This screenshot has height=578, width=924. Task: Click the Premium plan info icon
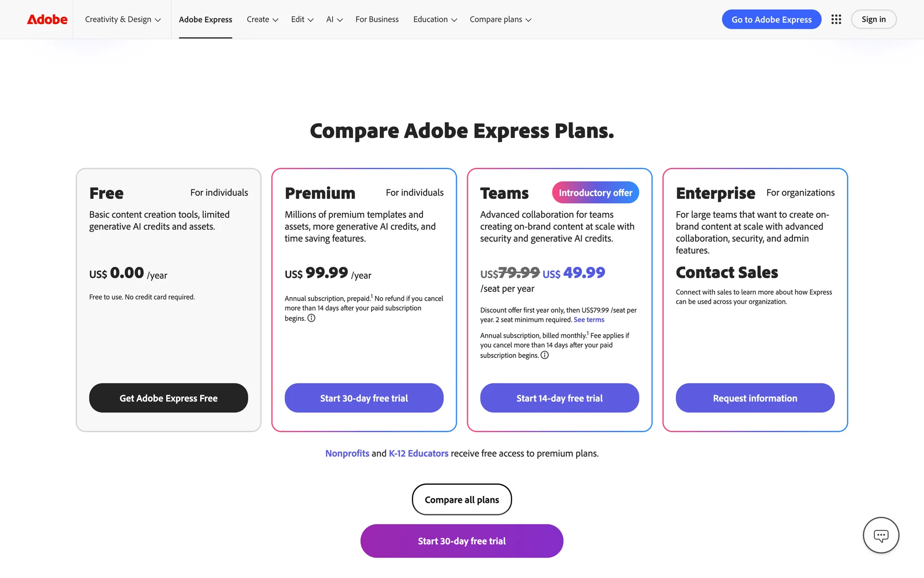tap(311, 318)
